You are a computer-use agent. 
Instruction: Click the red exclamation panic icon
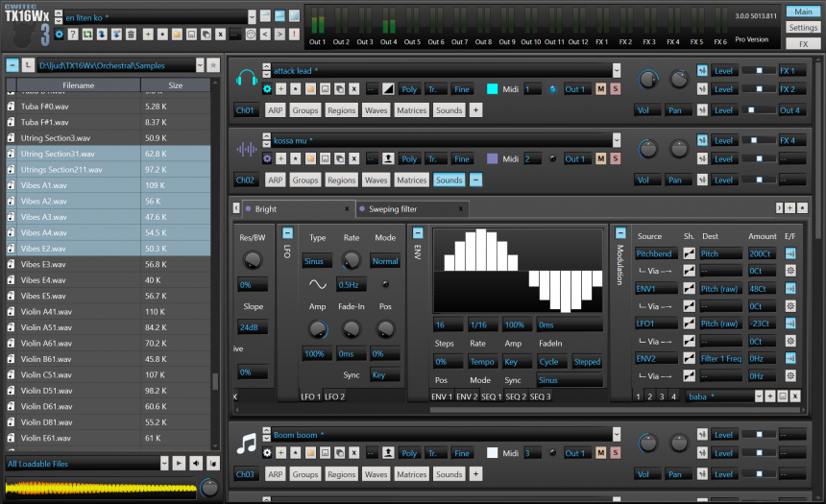coord(294,34)
